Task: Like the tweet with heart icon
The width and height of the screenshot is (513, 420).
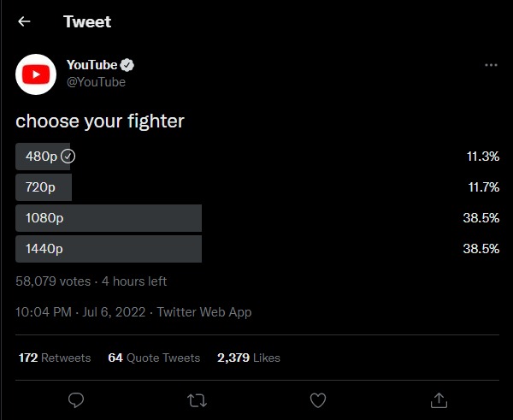Action: click(x=318, y=400)
